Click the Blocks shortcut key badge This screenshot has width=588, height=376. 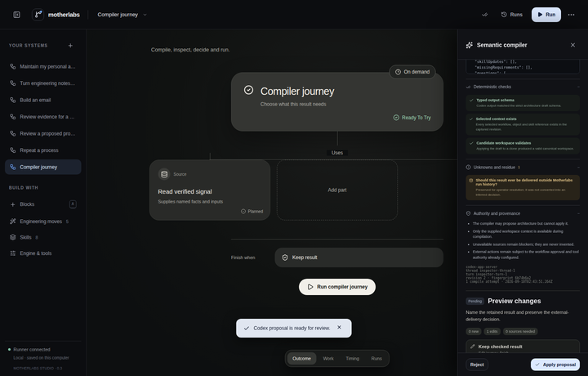click(73, 204)
